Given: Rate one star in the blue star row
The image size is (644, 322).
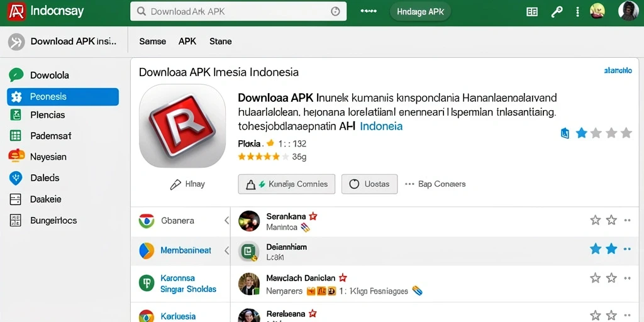Looking at the screenshot, I should point(581,133).
